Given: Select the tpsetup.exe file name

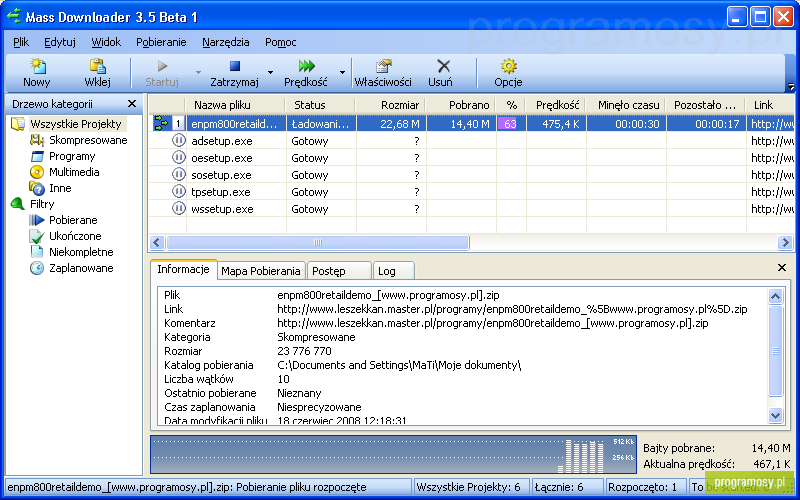Looking at the screenshot, I should 220,192.
